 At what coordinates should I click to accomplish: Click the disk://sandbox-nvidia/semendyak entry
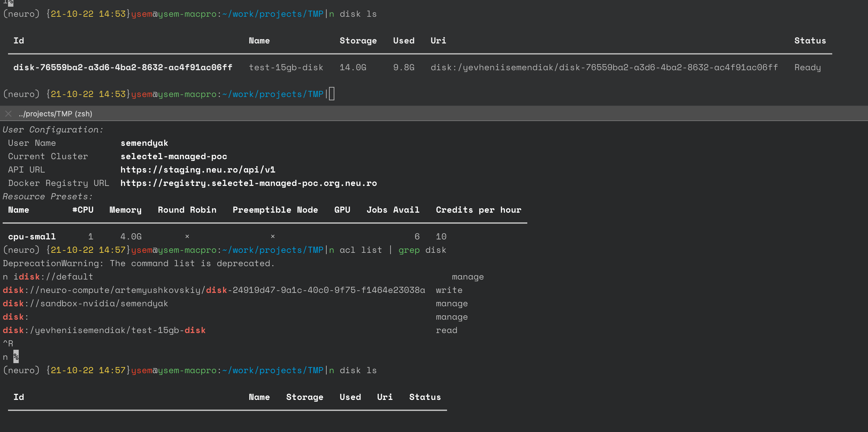tap(85, 304)
